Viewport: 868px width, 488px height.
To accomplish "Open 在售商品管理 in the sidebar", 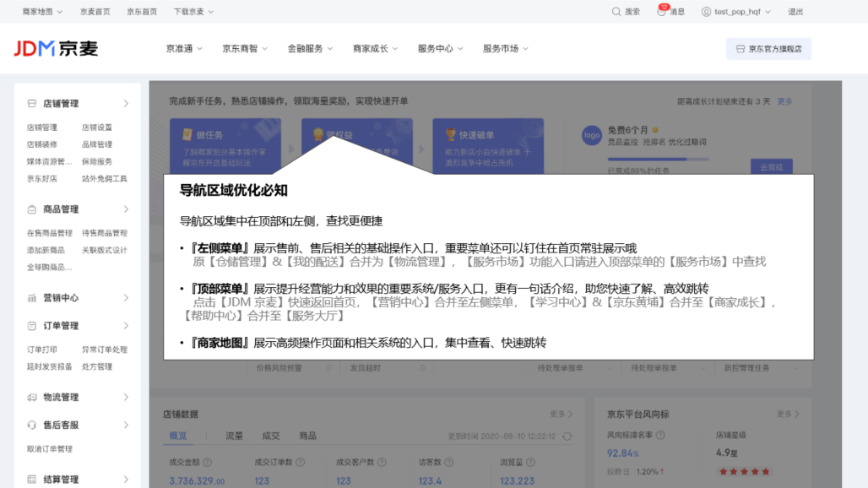I will [x=50, y=233].
